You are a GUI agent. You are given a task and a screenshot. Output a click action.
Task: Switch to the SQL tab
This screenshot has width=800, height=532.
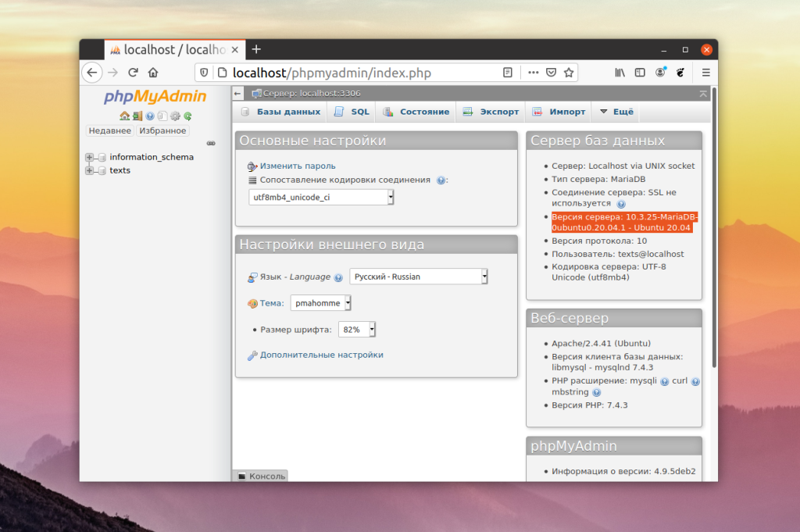pos(352,112)
